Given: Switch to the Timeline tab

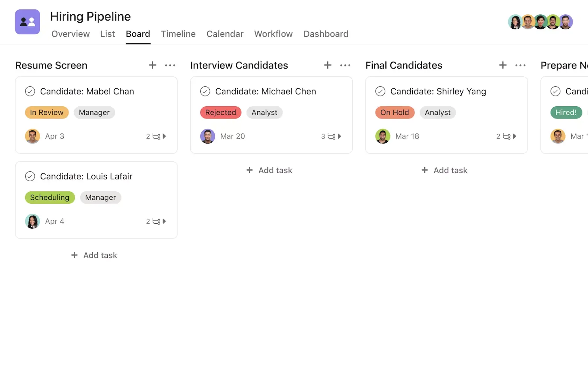Looking at the screenshot, I should [178, 34].
